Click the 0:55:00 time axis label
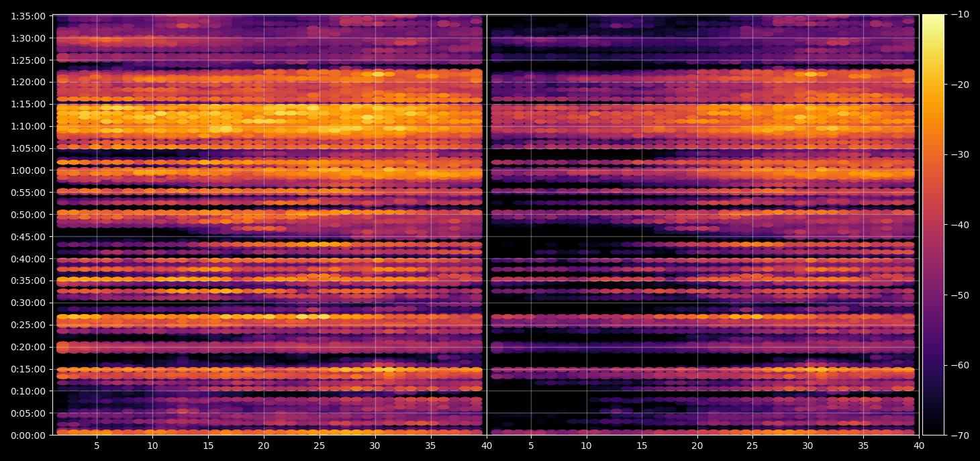The image size is (980, 461). 28,193
